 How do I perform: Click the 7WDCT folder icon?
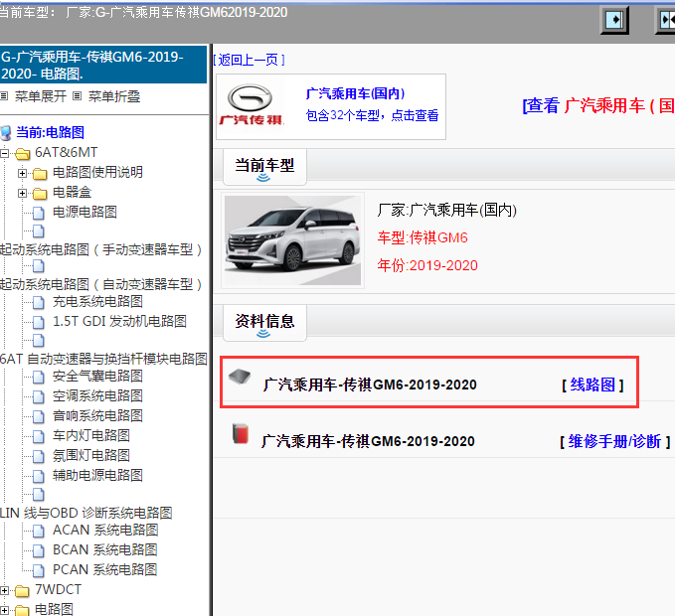tap(23, 590)
